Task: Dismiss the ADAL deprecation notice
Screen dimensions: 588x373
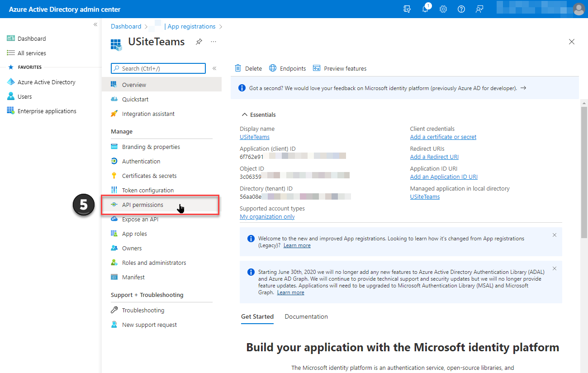Action: click(x=555, y=268)
